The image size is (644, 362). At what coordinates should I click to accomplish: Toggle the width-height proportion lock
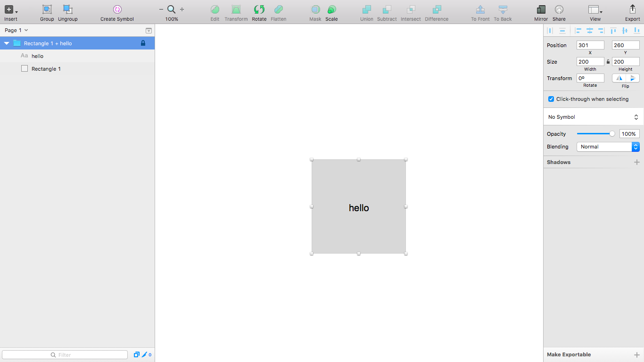608,62
